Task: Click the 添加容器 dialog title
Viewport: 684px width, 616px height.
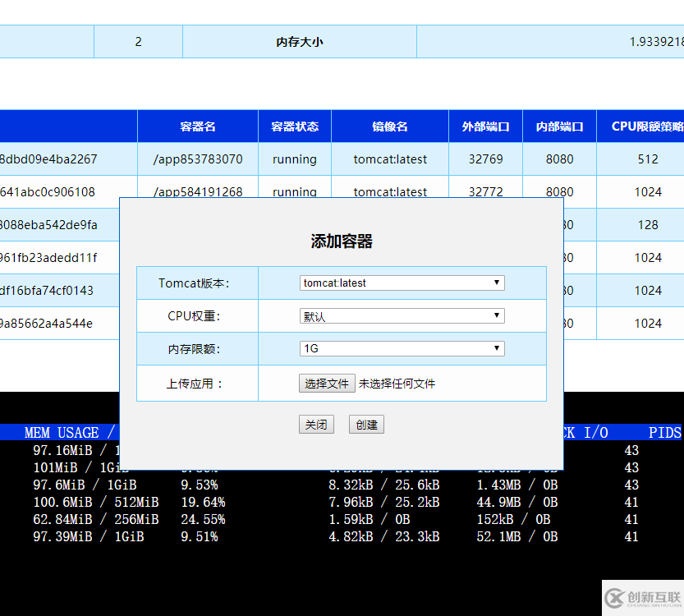Action: pyautogui.click(x=342, y=241)
